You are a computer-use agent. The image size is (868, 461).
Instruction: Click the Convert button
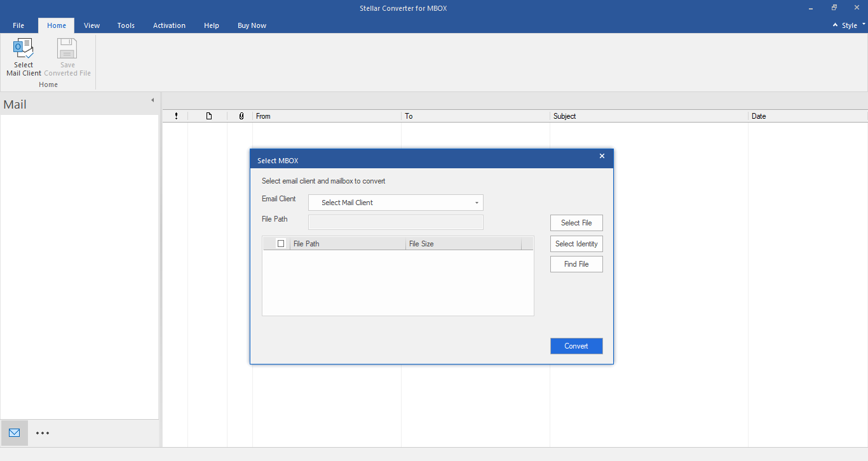576,346
